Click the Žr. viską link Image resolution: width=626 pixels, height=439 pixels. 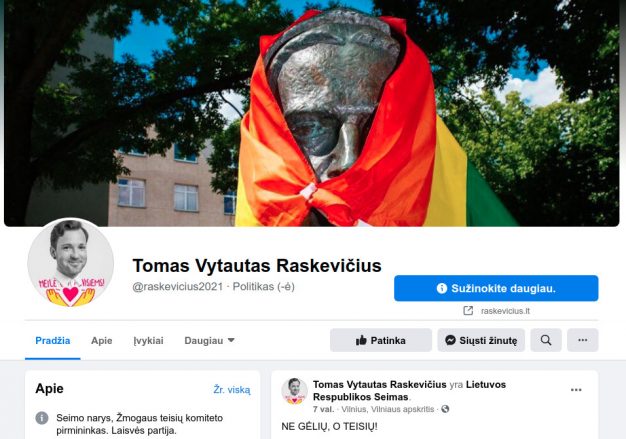232,390
